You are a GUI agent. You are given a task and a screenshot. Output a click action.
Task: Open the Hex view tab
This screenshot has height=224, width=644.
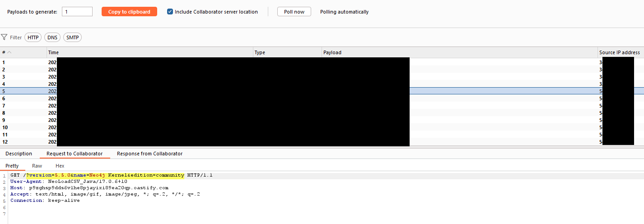point(60,166)
